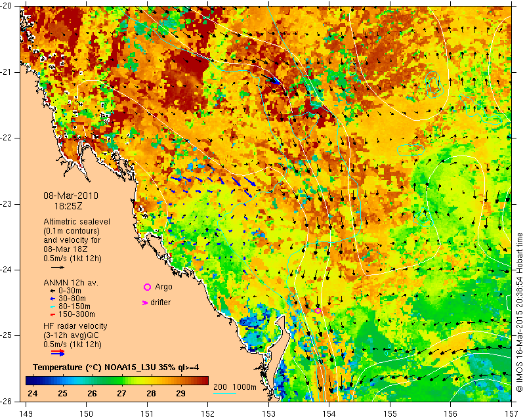The image size is (525, 420).
Task: Click the latitude axis label -23
Action: [7, 204]
